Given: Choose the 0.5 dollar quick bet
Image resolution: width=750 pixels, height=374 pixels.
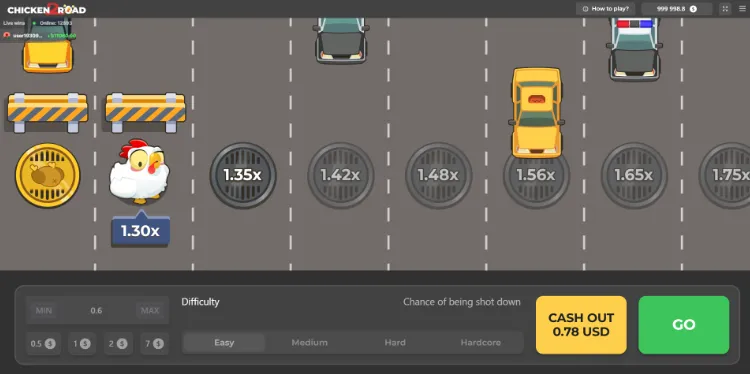Looking at the screenshot, I should click(43, 343).
